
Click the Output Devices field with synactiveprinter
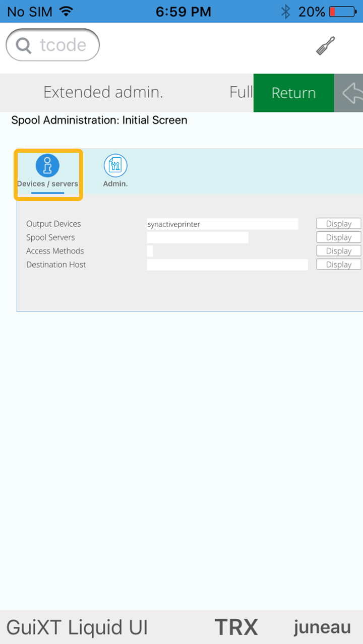coord(222,224)
